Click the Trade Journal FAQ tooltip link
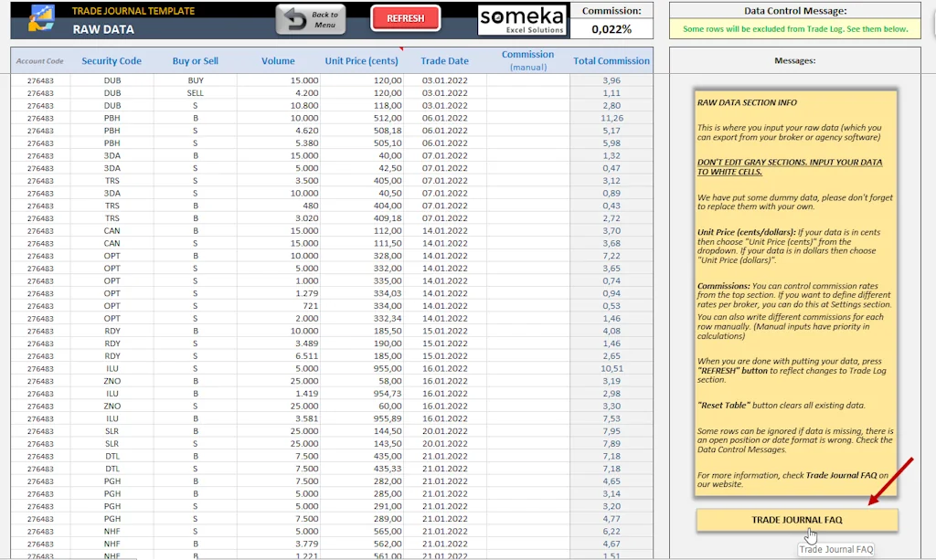 pos(835,549)
